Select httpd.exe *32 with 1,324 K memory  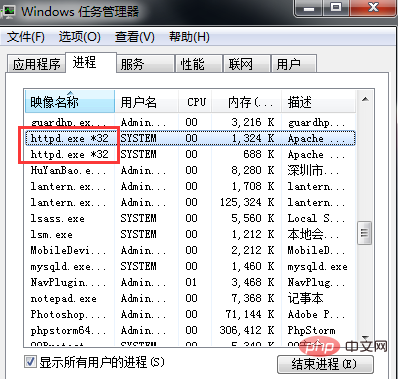(190, 138)
